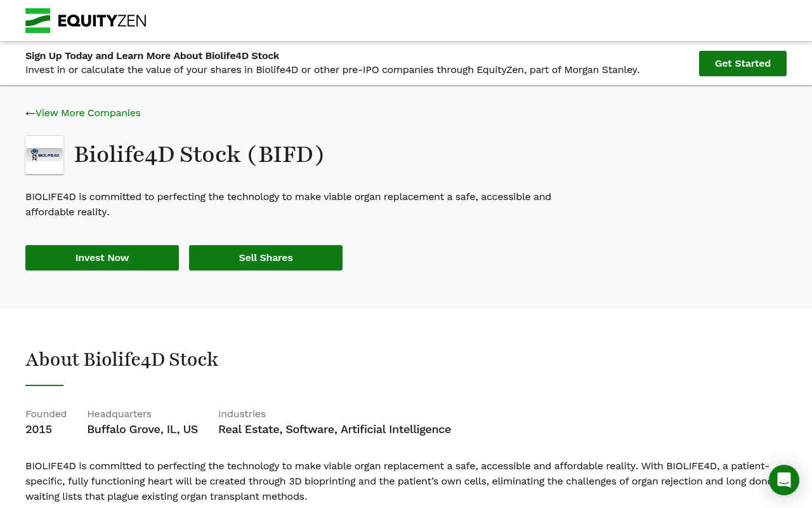Click the Industries field label
This screenshot has height=508, width=812.
[x=242, y=414]
